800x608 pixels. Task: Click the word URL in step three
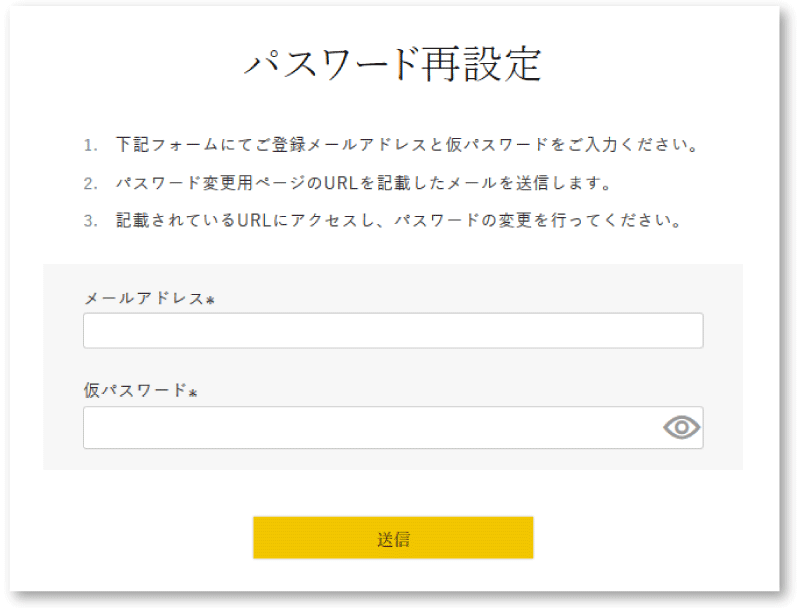[x=254, y=220]
